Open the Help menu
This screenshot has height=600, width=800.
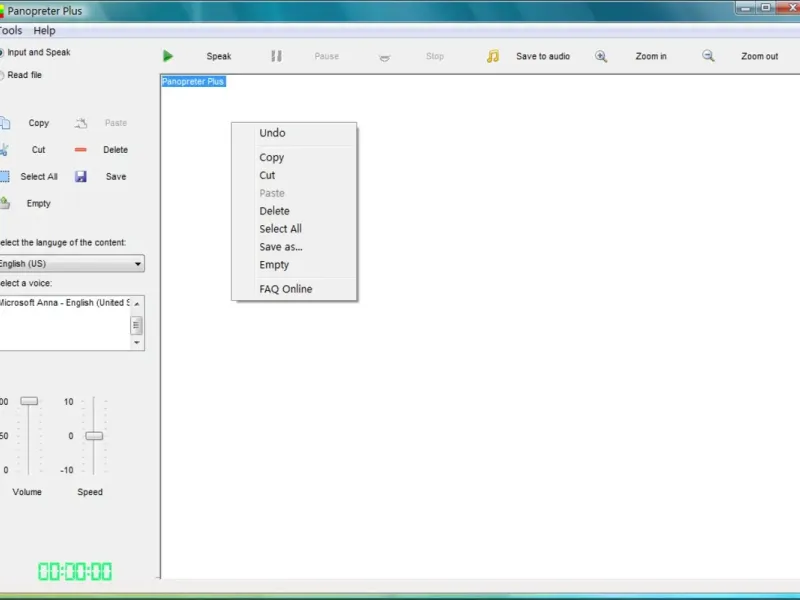click(x=44, y=31)
